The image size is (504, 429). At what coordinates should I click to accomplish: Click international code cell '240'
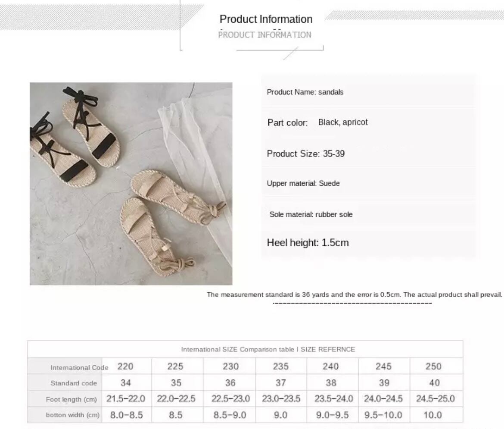[330, 366]
